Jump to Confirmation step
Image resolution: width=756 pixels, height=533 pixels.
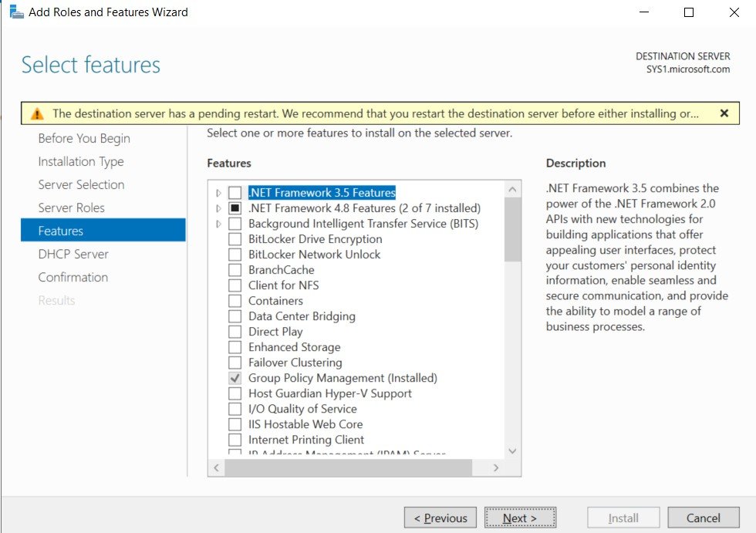point(73,277)
